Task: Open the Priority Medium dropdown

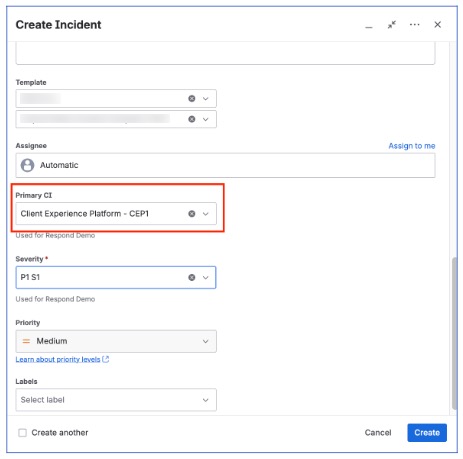Action: (x=116, y=341)
